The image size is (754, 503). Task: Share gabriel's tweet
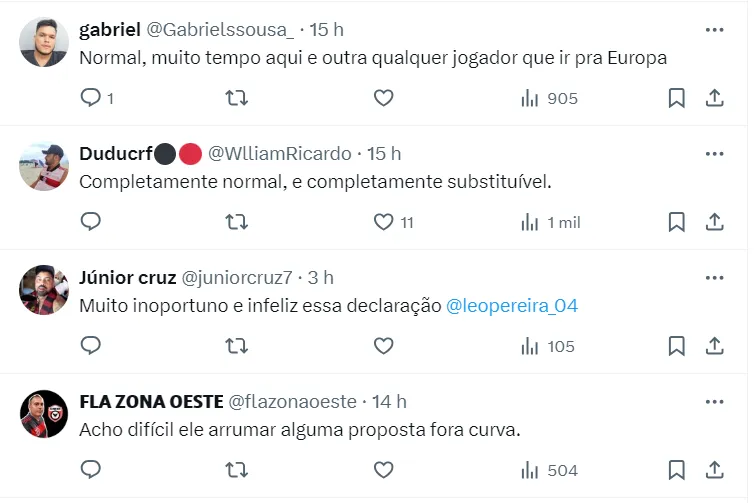pyautogui.click(x=714, y=98)
